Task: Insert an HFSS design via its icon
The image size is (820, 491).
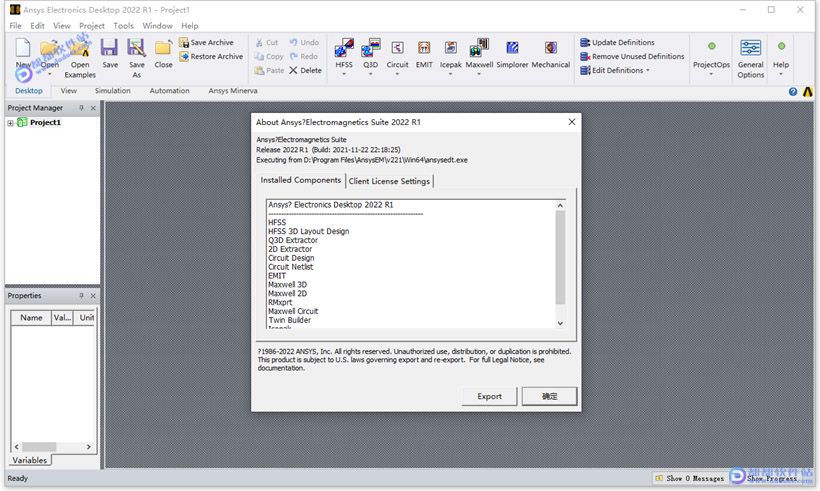Action: [x=344, y=48]
